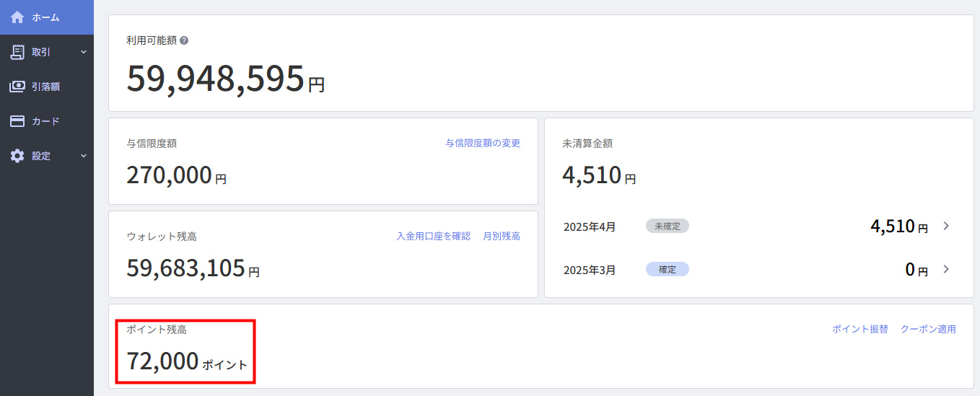This screenshot has width=980, height=396.
Task: Click the 設定 gear icon
Action: (17, 156)
